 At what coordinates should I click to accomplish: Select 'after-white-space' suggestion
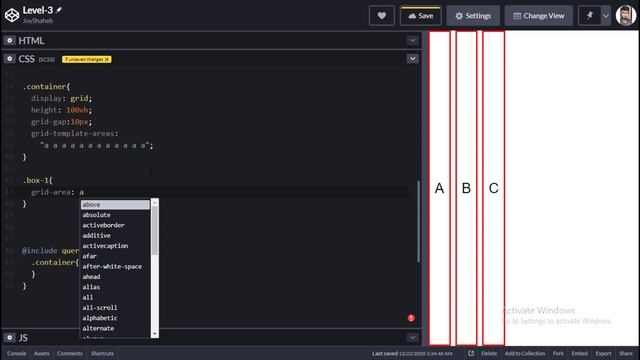[x=115, y=266]
